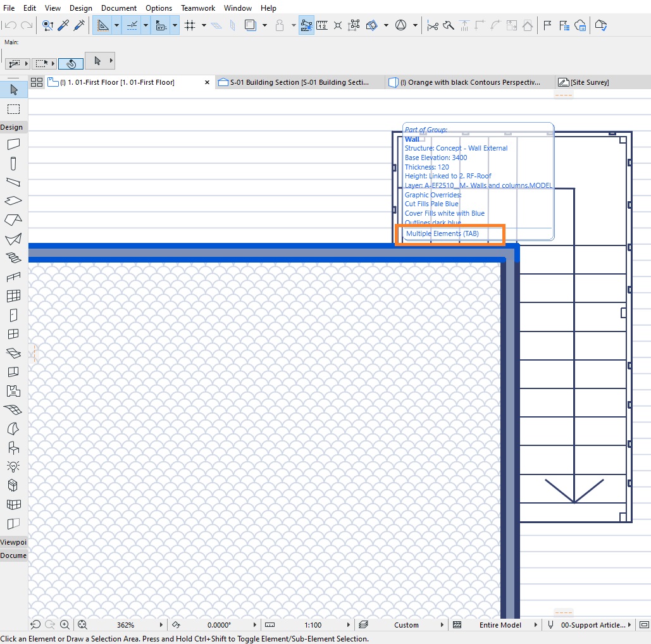
Task: Choose the Column tool in toolbox
Action: [13, 164]
